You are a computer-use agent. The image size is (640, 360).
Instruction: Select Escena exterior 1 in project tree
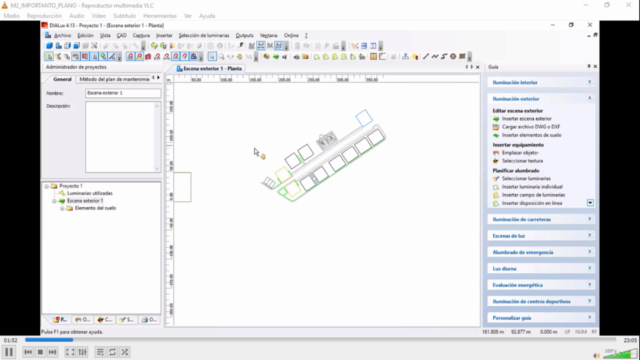(x=85, y=201)
